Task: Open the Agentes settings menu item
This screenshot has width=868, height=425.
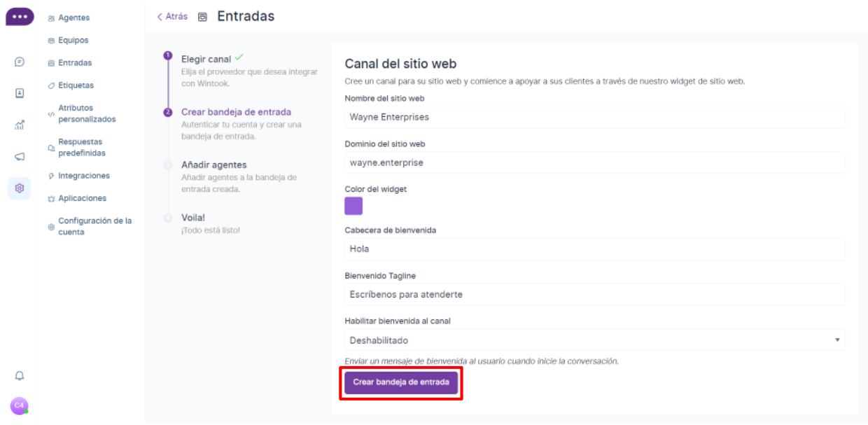Action: click(x=73, y=18)
